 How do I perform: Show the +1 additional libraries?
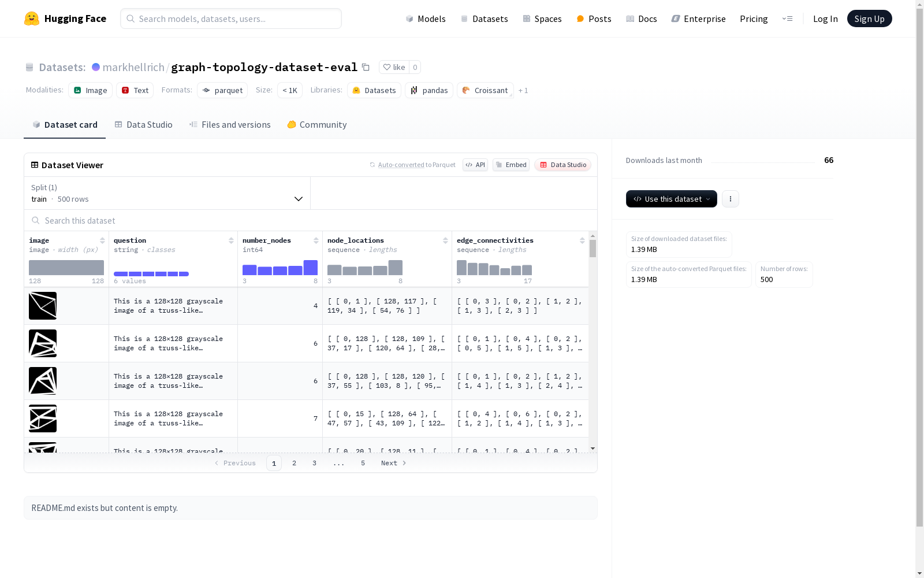pyautogui.click(x=523, y=90)
